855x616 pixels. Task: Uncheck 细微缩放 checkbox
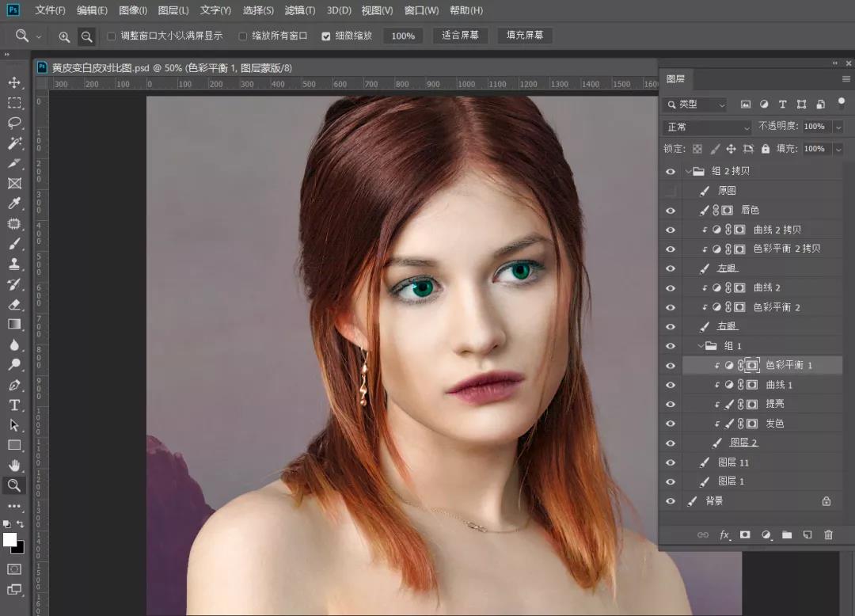click(326, 36)
